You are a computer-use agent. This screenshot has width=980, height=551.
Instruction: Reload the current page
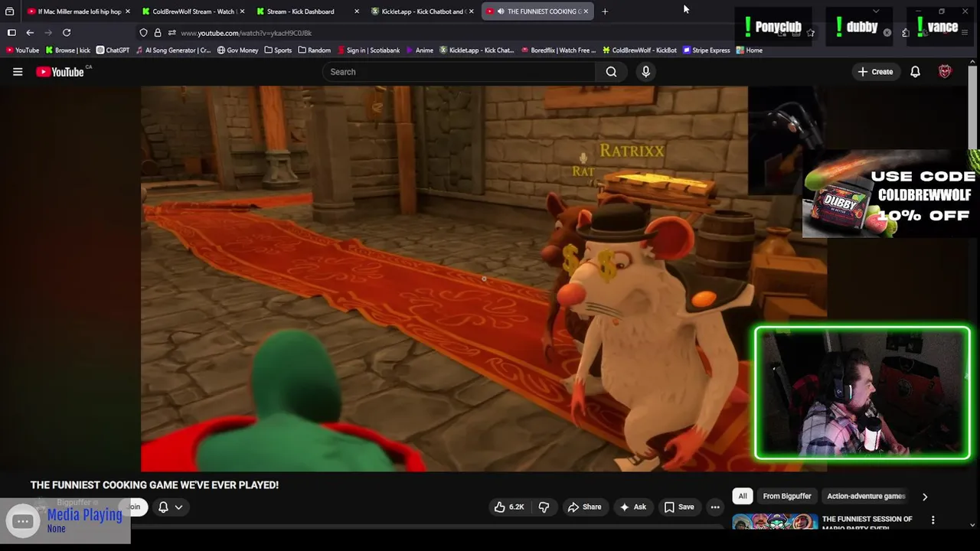[x=67, y=33]
